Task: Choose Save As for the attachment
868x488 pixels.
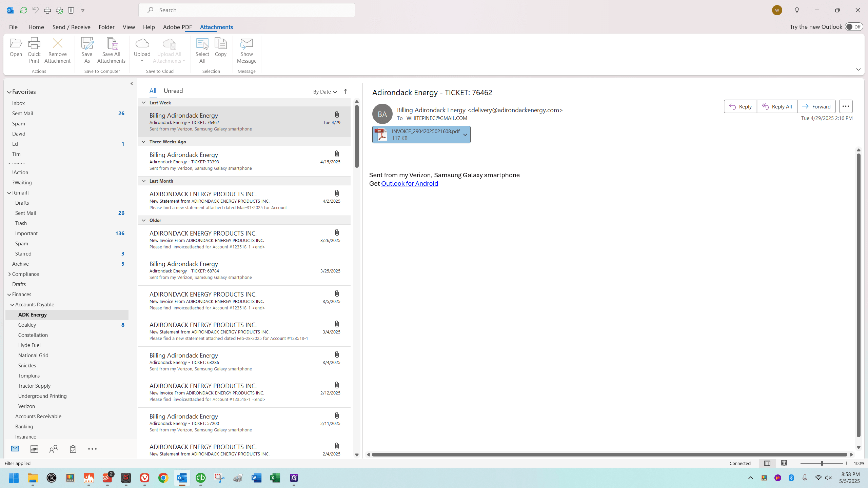Action: [87, 50]
